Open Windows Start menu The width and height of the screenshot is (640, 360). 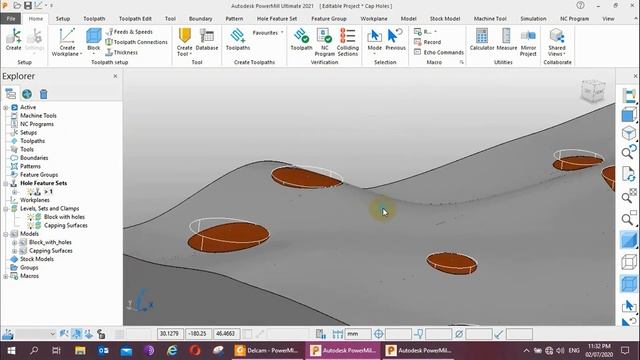(x=11, y=351)
